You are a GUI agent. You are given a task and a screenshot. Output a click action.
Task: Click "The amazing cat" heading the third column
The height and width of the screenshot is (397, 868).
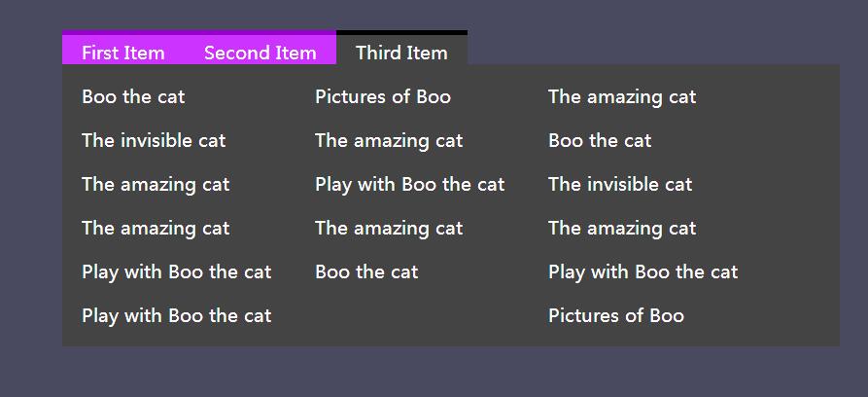(622, 96)
